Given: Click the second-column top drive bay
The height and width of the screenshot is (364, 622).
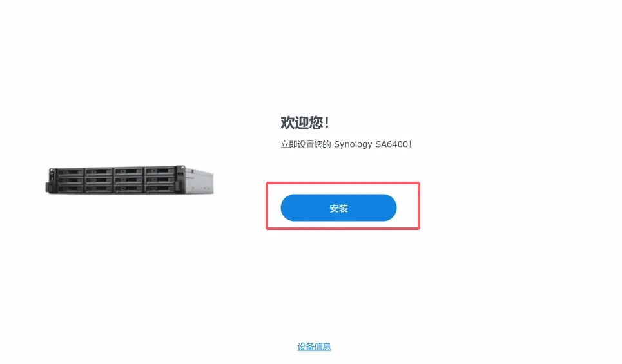Looking at the screenshot, I should pyautogui.click(x=99, y=171).
